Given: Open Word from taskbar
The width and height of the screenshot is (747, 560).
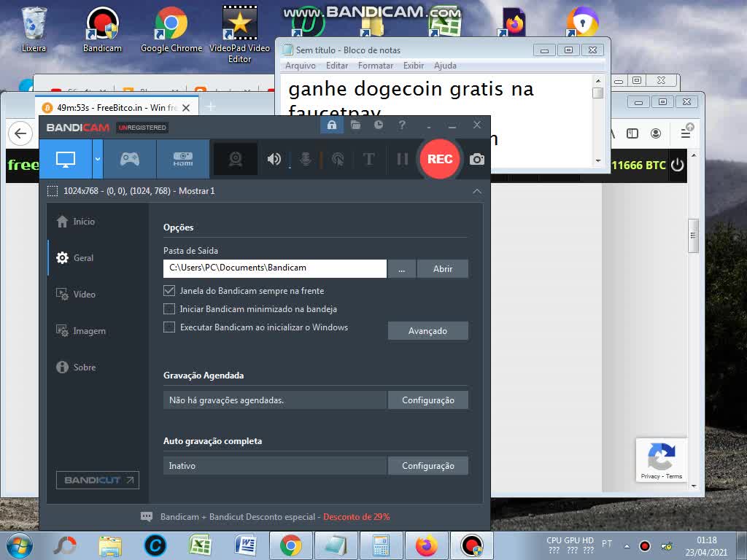Looking at the screenshot, I should coord(245,545).
